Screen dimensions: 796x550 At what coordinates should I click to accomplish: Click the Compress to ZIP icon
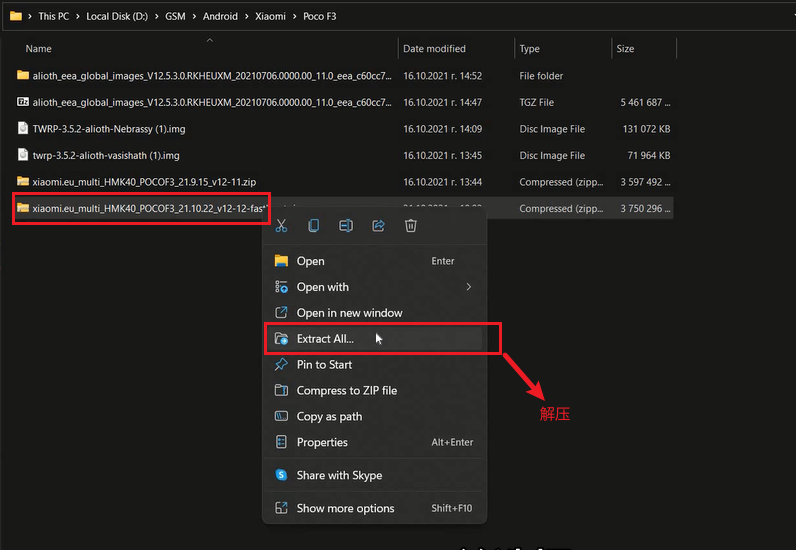pyautogui.click(x=281, y=390)
